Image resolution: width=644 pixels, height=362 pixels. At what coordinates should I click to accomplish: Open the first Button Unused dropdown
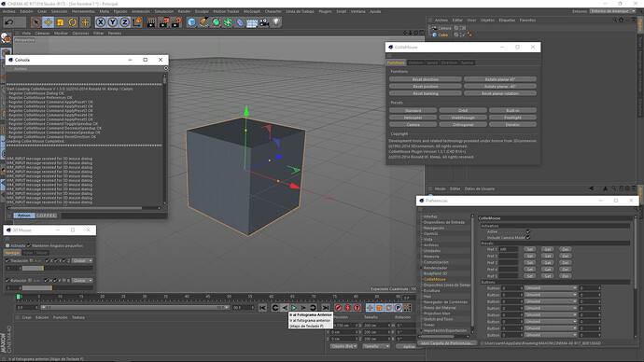(551, 288)
